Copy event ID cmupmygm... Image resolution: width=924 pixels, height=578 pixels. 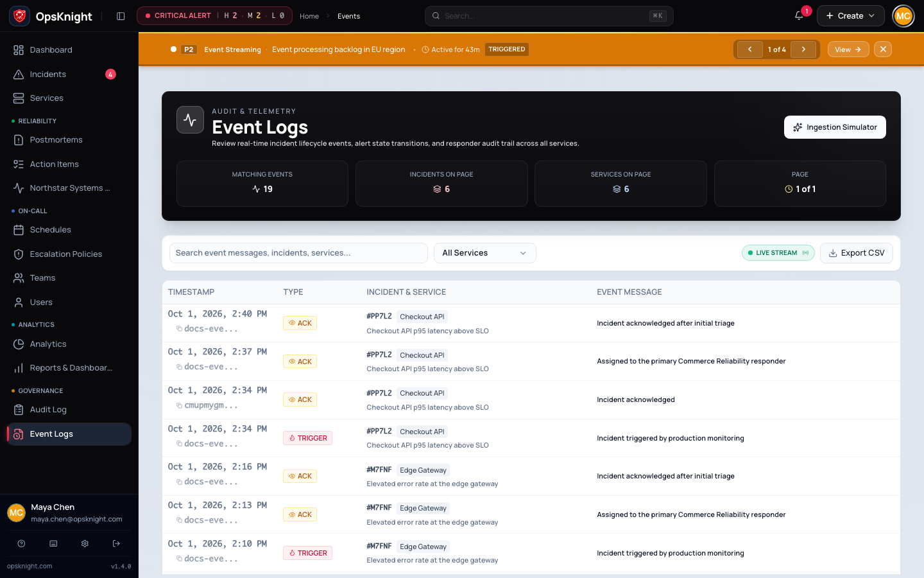point(180,406)
